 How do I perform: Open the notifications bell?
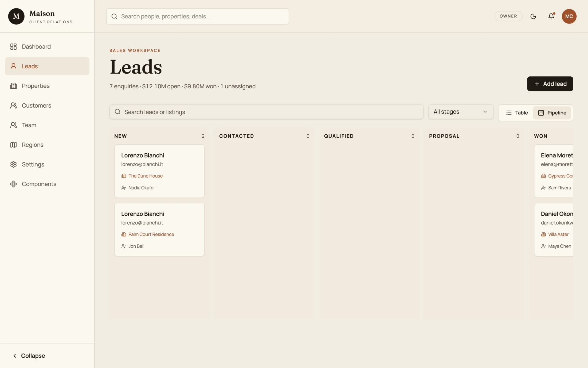tap(551, 16)
